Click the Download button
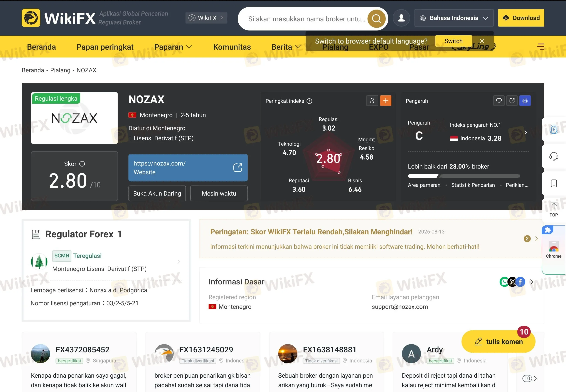 click(x=521, y=18)
